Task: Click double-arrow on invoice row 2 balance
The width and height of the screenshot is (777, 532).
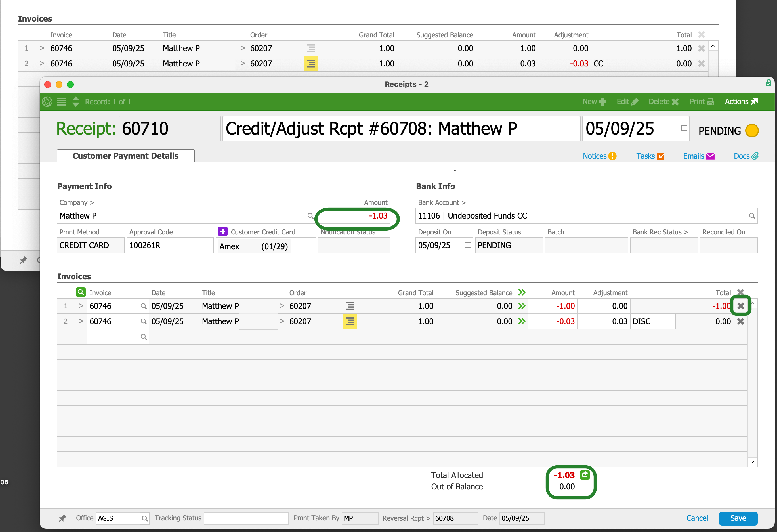Action: 522,321
